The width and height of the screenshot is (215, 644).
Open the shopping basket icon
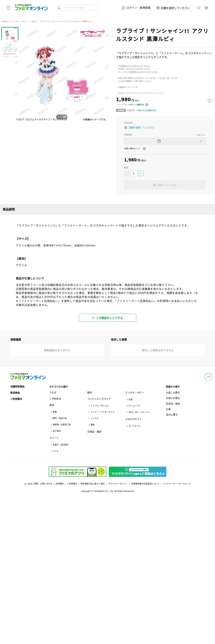[206, 8]
